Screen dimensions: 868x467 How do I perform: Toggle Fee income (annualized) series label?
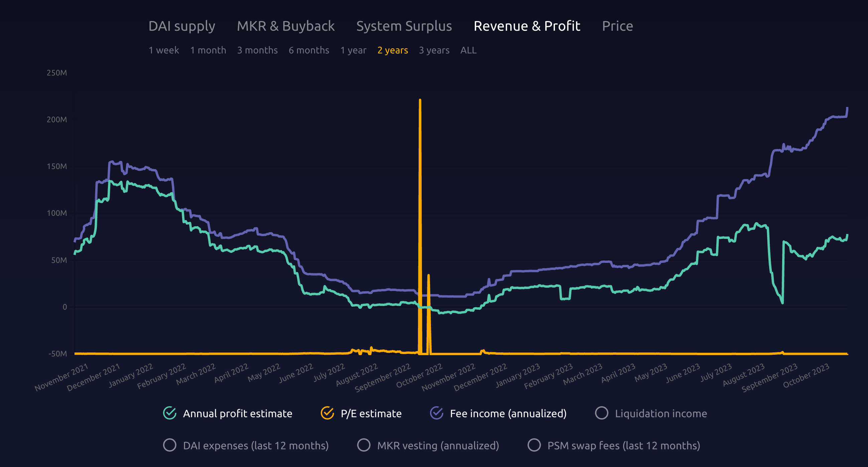point(508,414)
